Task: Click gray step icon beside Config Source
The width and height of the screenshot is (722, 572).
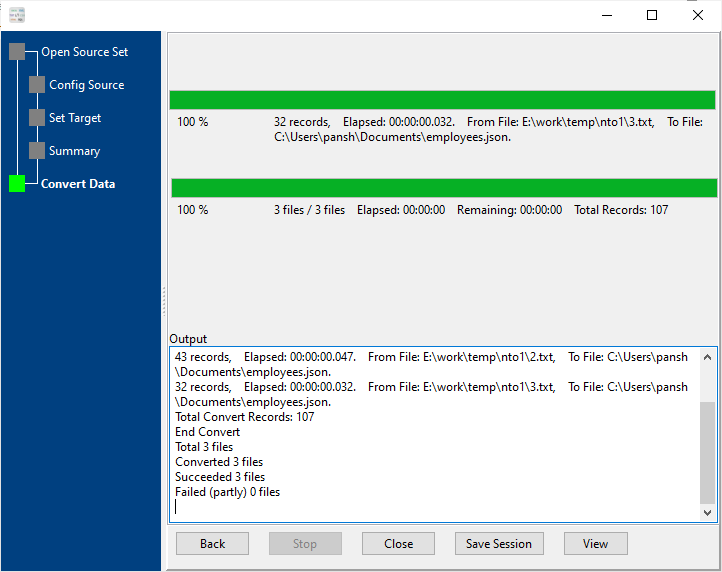Action: coord(37,85)
